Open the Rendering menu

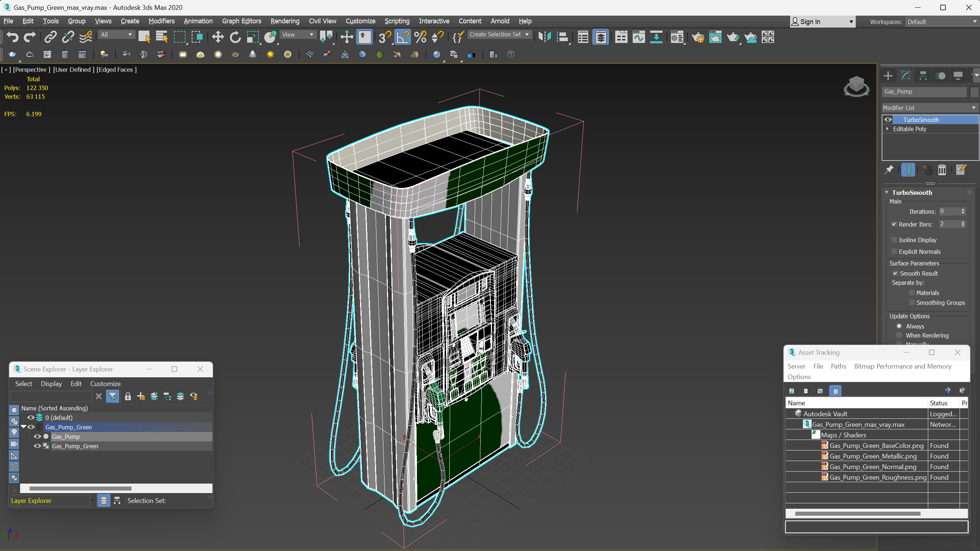point(285,21)
